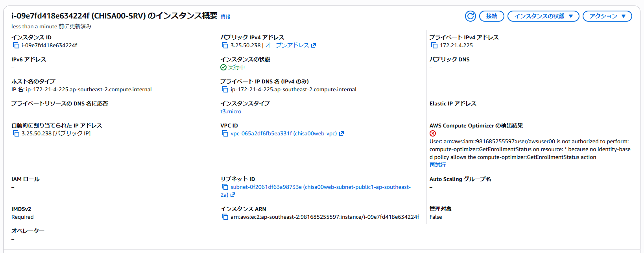Open the インスタンスの状態 dropdown
The width and height of the screenshot is (644, 253).
click(543, 16)
